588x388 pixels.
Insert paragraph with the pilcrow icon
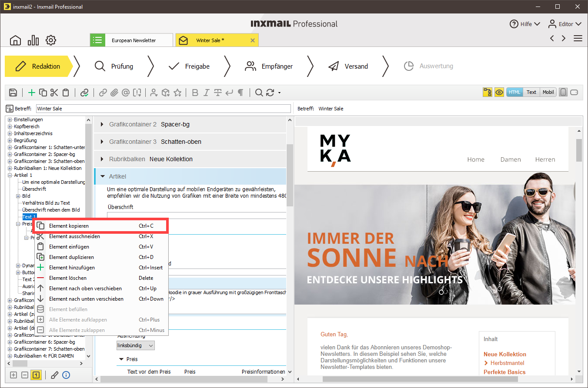coord(241,92)
